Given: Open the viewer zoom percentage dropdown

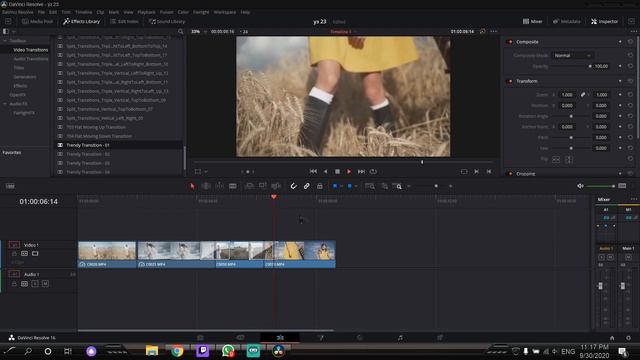Looking at the screenshot, I should pyautogui.click(x=199, y=31).
